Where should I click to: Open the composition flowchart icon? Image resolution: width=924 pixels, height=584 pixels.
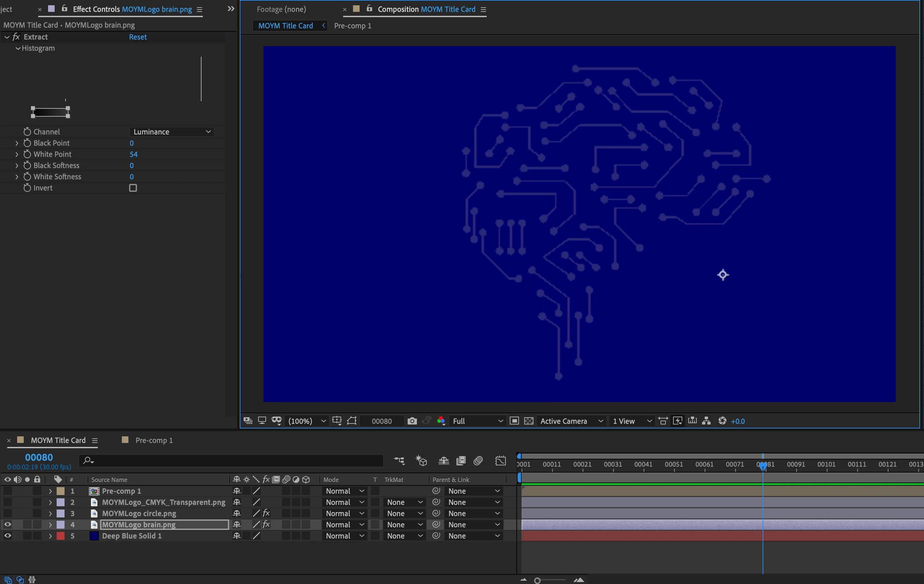[x=706, y=421]
